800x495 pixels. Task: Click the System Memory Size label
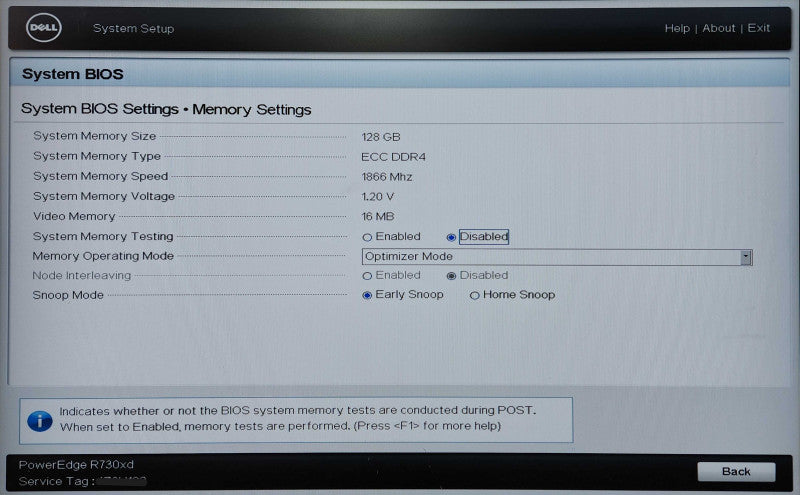(94, 136)
